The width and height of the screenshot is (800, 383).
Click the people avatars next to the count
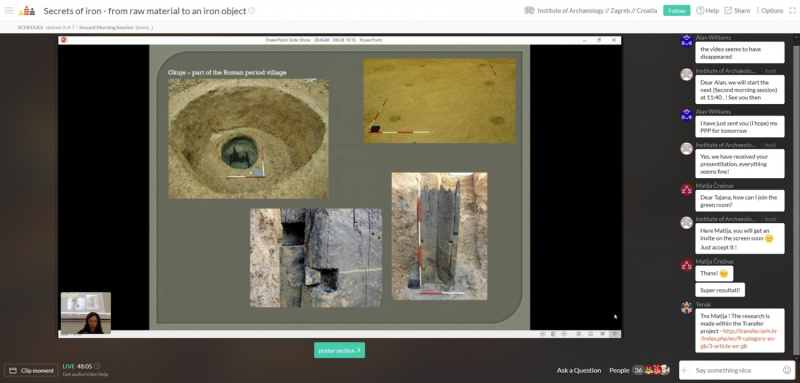(657, 370)
